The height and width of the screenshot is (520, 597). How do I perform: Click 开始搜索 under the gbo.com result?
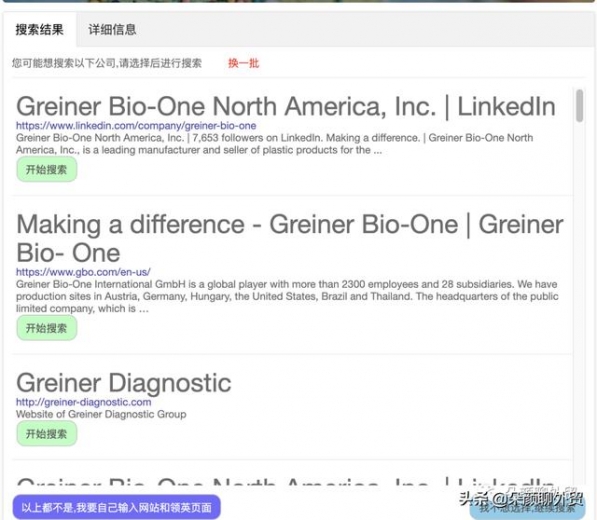point(46,328)
